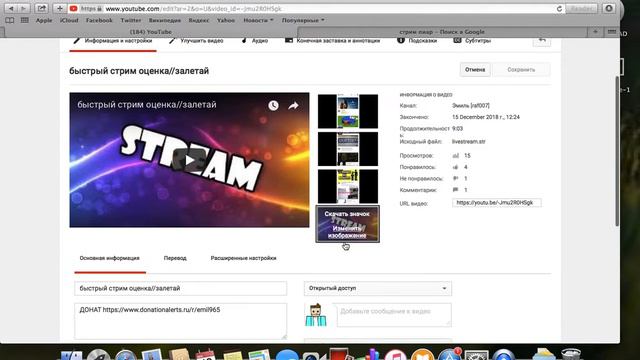The image size is (640, 360).
Task: Open Открытый доступ privacy dropdown
Action: 378,288
